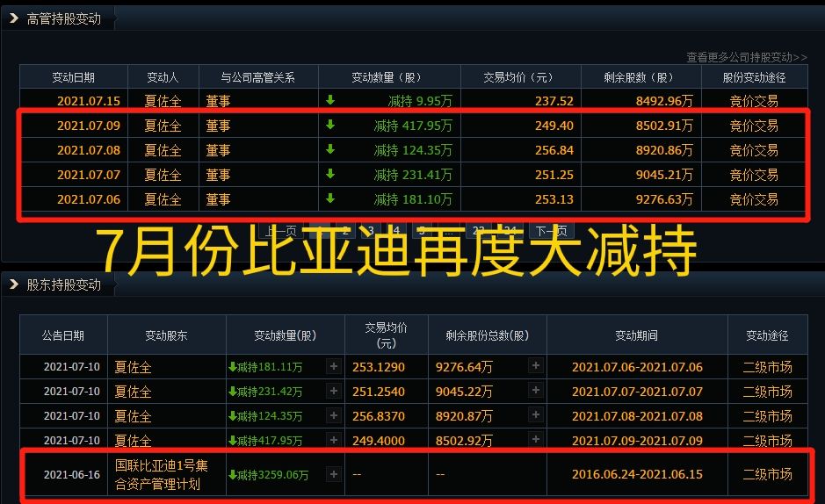Click plus icon next to 减持417.95万 shareholder row

(334, 440)
